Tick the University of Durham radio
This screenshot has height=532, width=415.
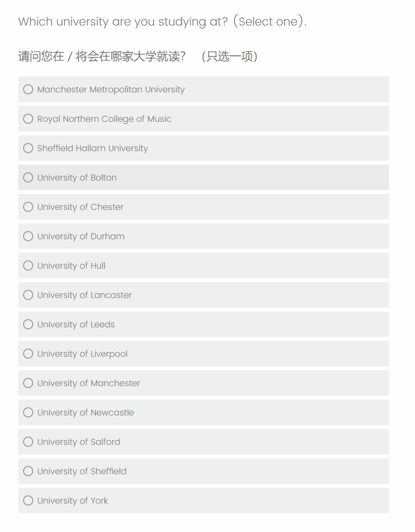[x=28, y=236]
